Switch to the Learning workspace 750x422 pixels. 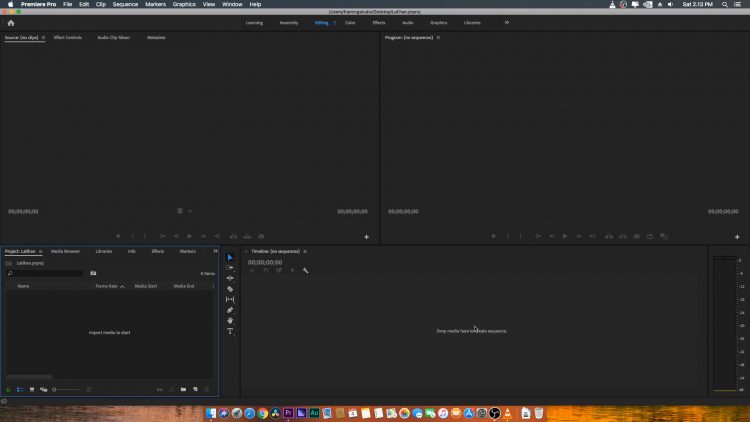pyautogui.click(x=254, y=22)
